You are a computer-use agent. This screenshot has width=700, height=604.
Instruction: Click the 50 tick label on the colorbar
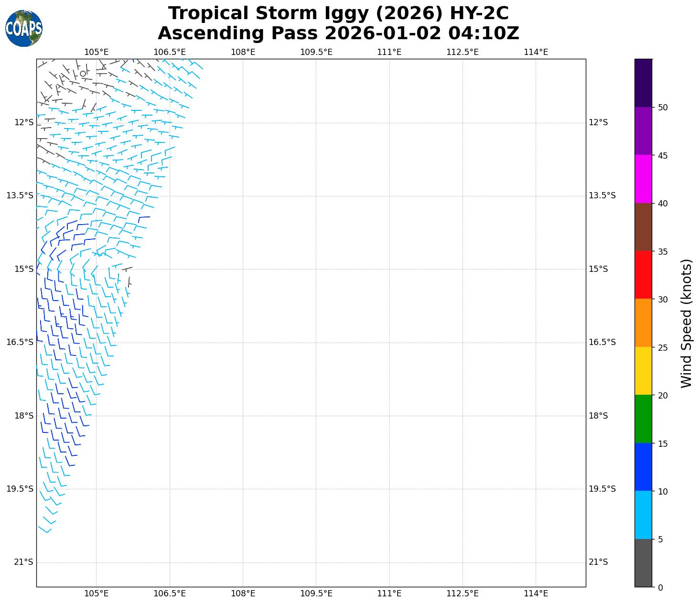pyautogui.click(x=662, y=108)
